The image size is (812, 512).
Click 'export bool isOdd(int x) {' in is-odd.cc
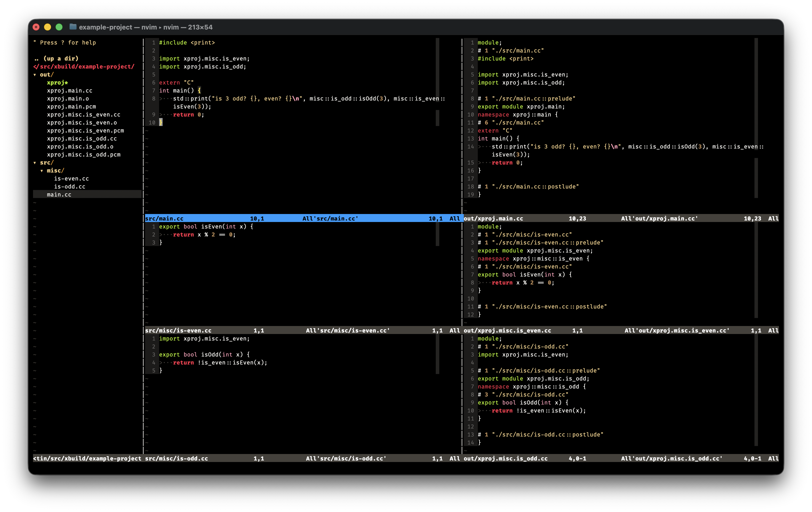pos(204,354)
